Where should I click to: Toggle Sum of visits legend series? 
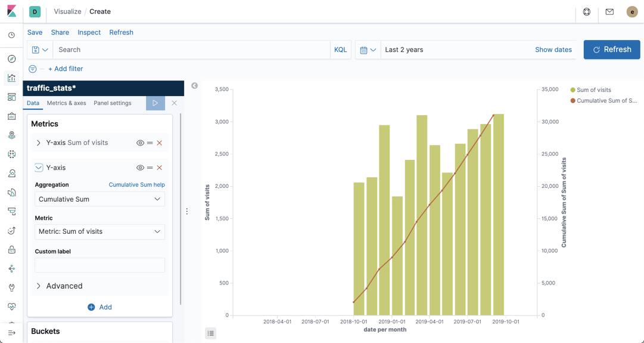(x=590, y=89)
